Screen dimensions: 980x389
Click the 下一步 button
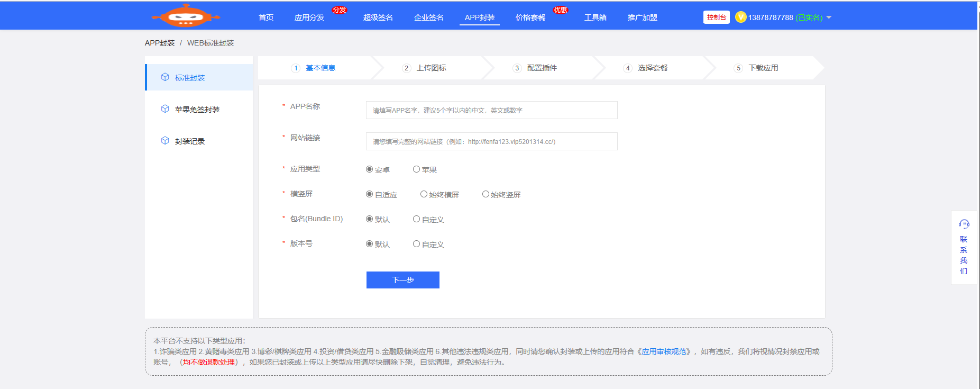click(x=402, y=280)
